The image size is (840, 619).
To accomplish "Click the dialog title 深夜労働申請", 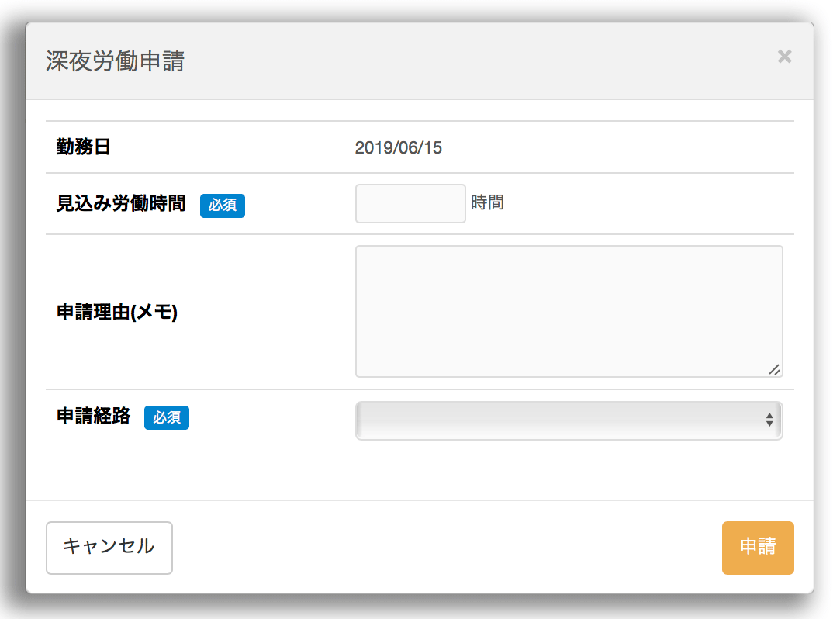I will (x=115, y=61).
